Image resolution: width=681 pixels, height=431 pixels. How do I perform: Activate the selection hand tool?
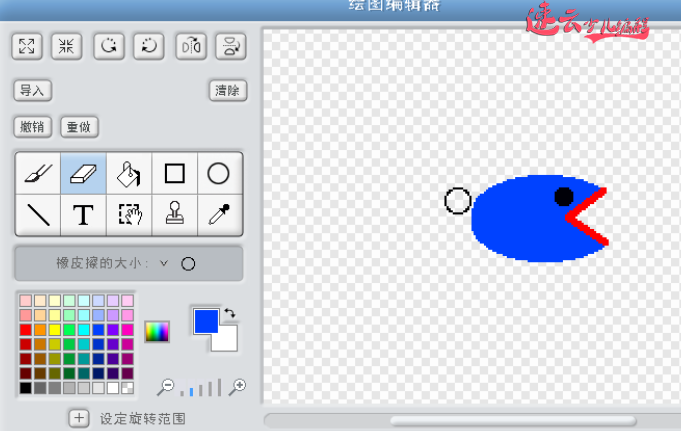(x=129, y=214)
